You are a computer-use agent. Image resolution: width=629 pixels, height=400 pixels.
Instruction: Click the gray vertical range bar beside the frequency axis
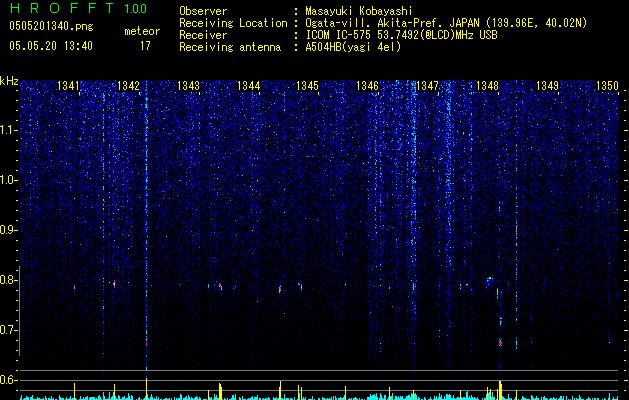tap(19, 311)
